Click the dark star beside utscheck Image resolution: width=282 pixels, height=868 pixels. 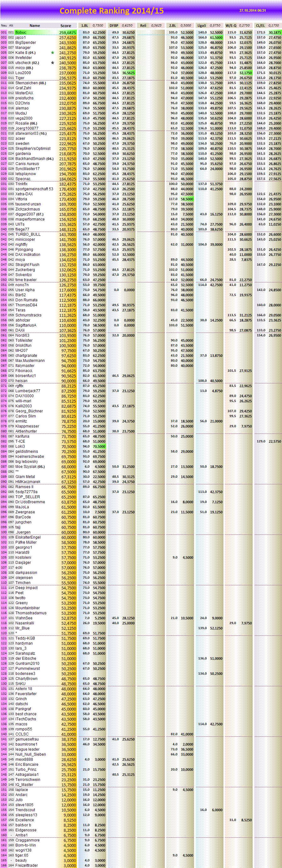[x=53, y=63]
